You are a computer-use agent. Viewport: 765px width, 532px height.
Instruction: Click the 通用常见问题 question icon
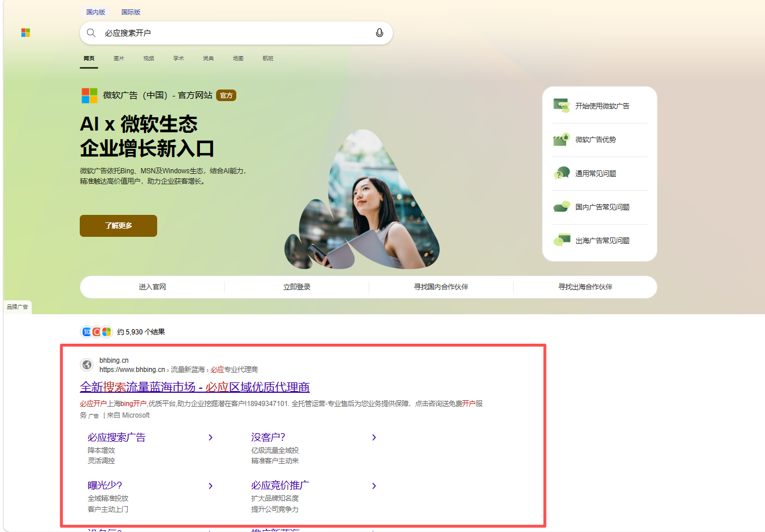coord(562,173)
